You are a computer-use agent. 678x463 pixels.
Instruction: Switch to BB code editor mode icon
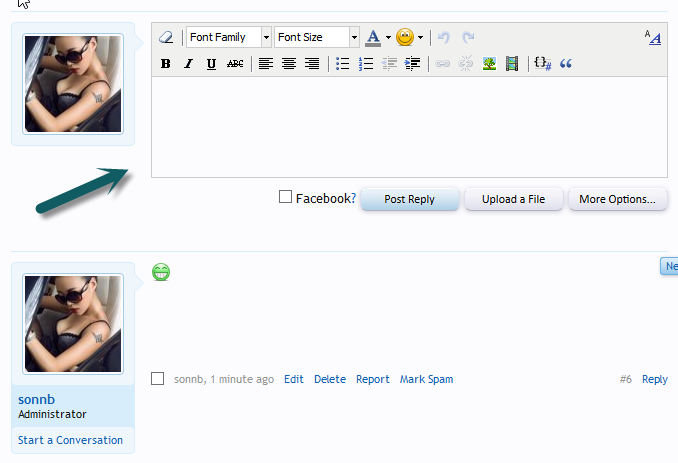point(653,38)
